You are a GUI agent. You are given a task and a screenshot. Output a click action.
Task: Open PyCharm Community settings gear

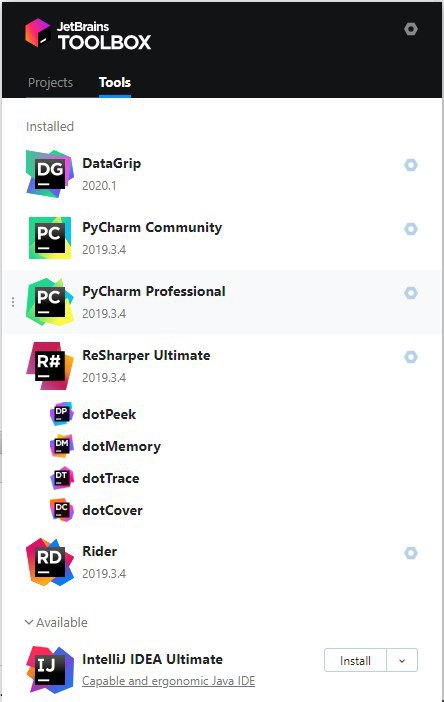pyautogui.click(x=410, y=229)
